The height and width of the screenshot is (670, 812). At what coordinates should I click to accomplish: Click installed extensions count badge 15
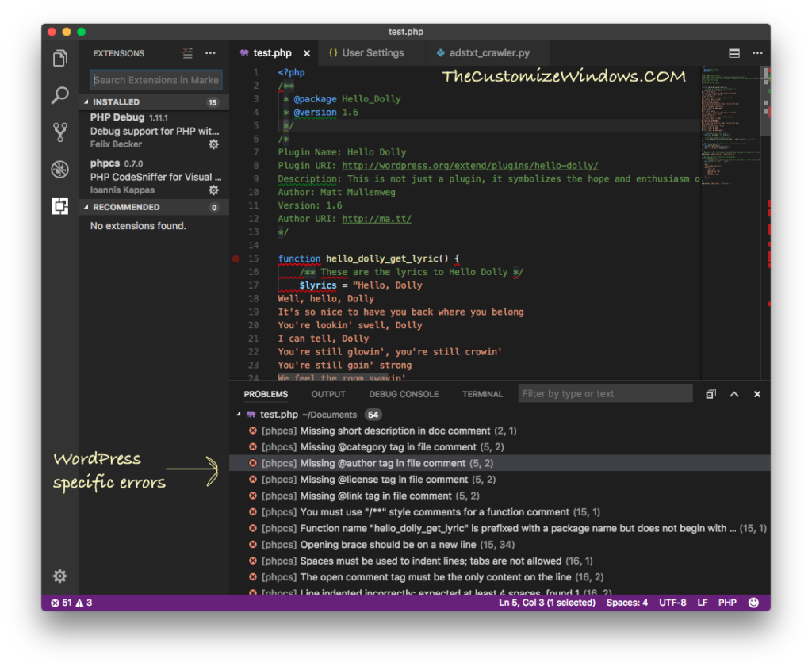point(213,102)
